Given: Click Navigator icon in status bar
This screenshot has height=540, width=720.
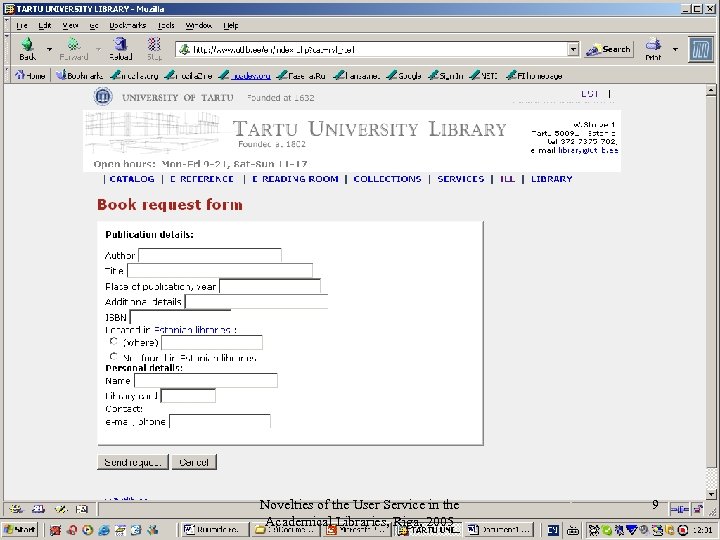Looking at the screenshot, I should tap(16, 508).
